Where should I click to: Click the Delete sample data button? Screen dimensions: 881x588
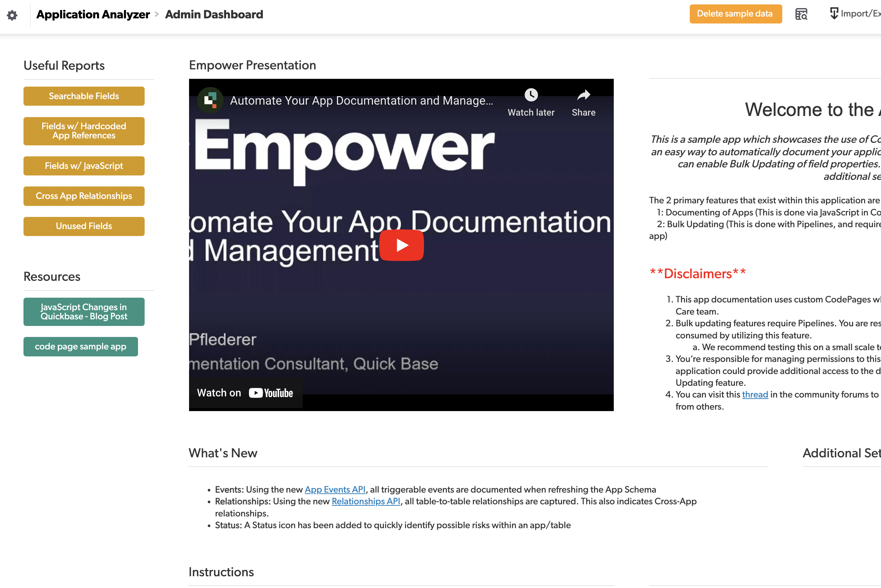coord(735,14)
